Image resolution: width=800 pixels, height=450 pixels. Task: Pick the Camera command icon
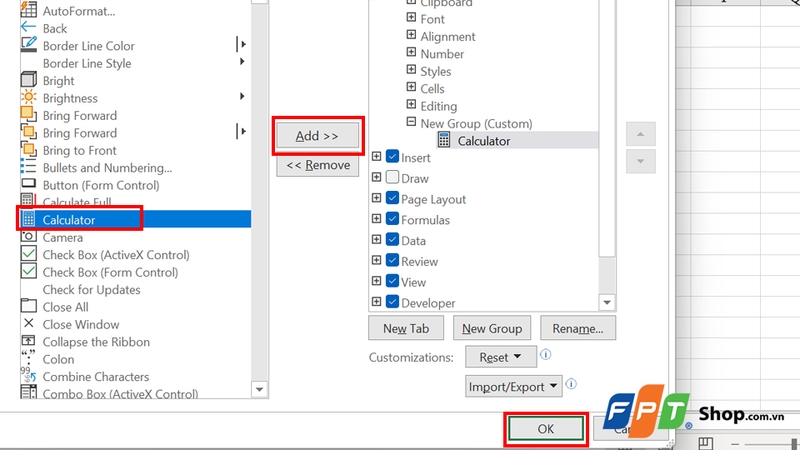click(29, 236)
